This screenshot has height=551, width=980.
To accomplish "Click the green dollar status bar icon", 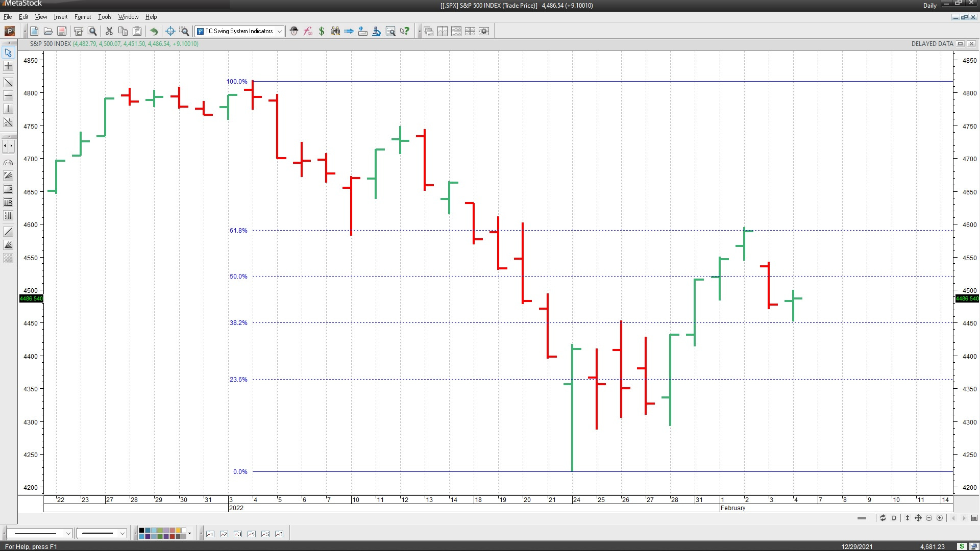I will point(962,546).
